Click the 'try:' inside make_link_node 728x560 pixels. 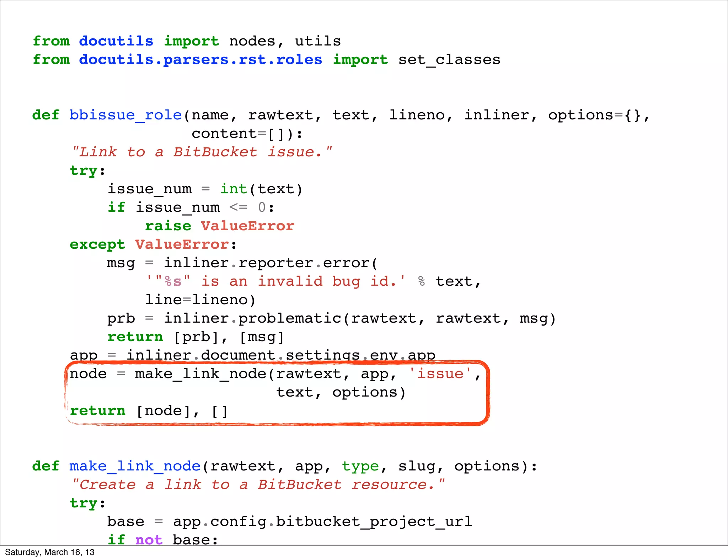(87, 503)
